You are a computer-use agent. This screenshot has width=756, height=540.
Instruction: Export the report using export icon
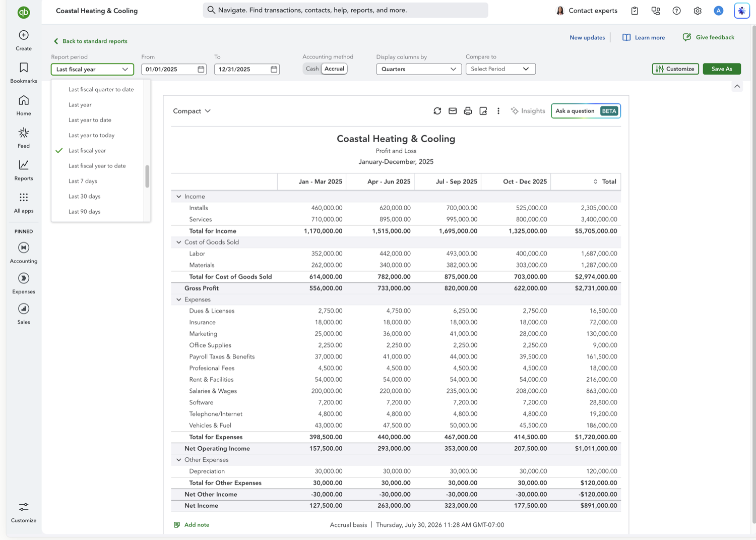pos(483,111)
